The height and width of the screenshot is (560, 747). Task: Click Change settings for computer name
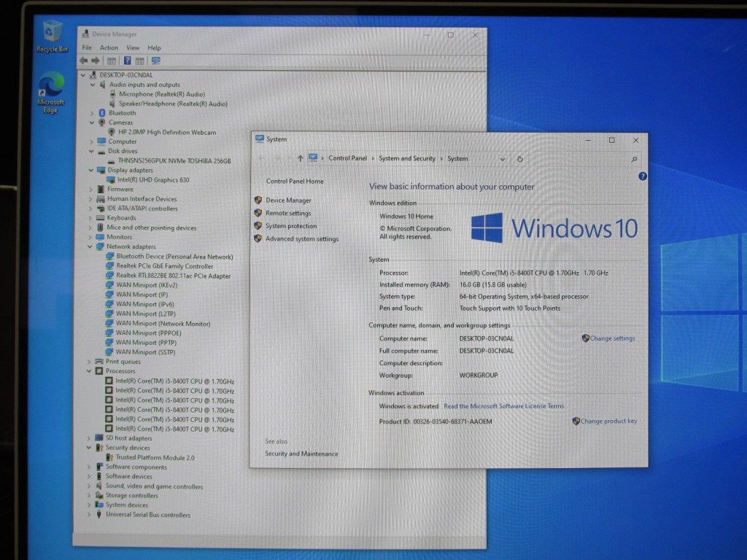(612, 338)
